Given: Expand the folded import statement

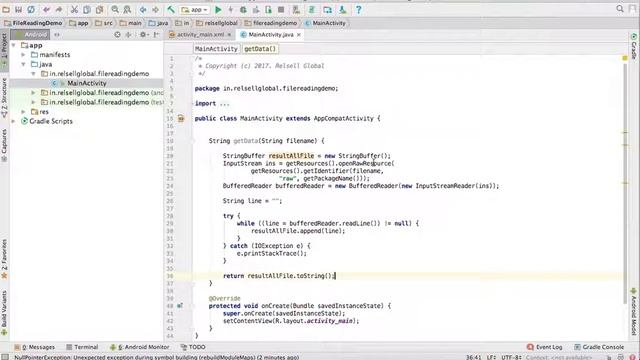Looking at the screenshot, I should (x=224, y=104).
